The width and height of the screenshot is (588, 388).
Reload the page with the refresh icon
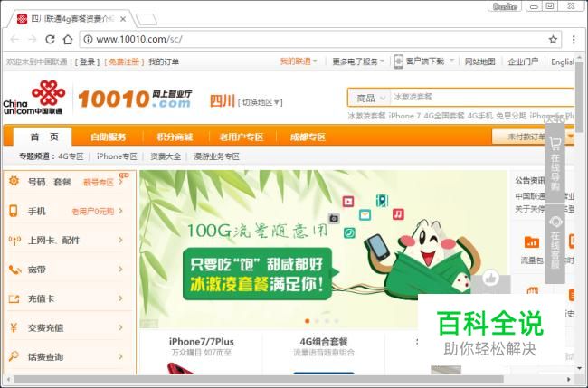pos(50,39)
